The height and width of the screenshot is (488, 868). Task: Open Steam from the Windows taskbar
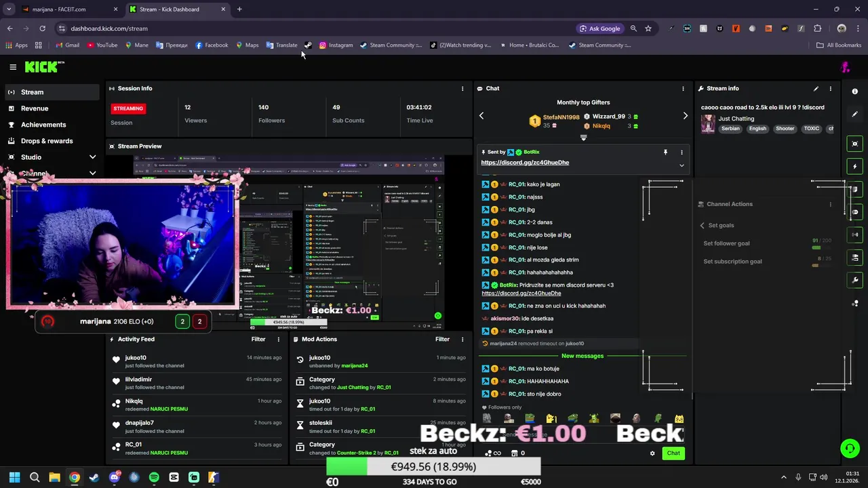94,477
